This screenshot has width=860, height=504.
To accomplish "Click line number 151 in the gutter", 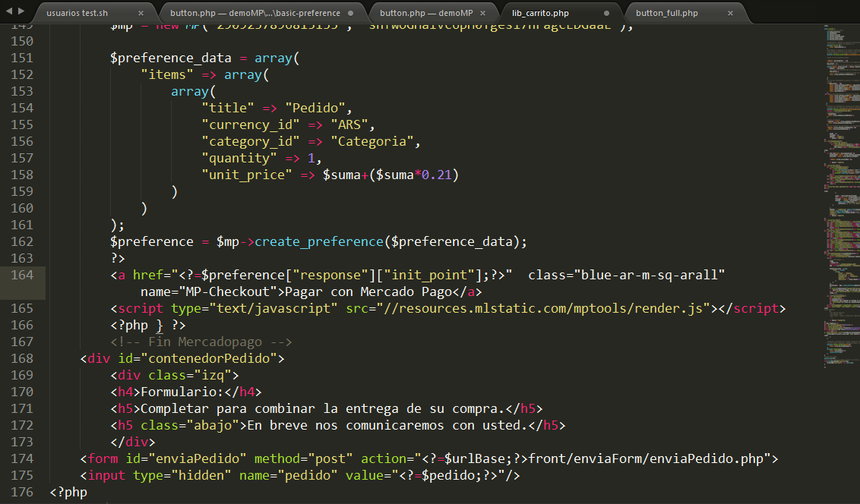I will [22, 58].
